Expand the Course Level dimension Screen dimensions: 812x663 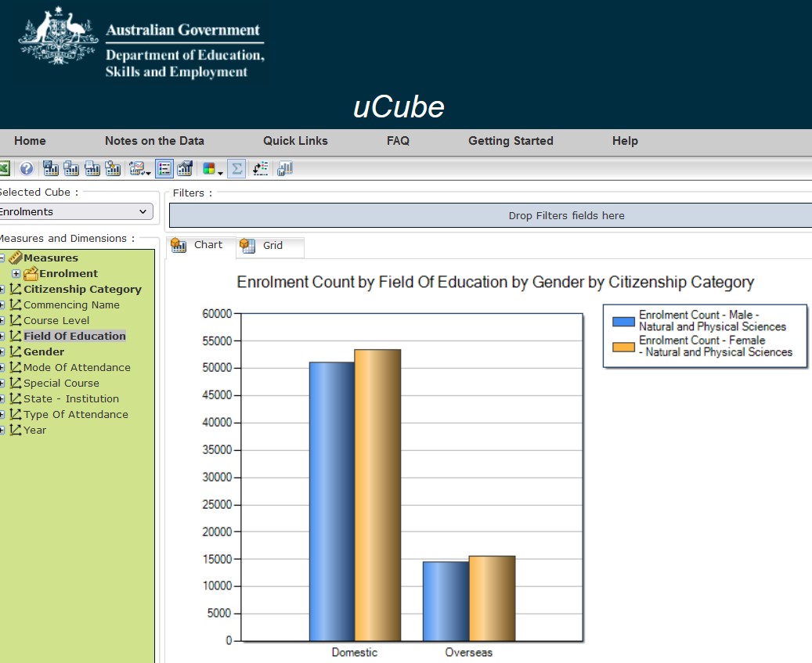(x=2, y=320)
